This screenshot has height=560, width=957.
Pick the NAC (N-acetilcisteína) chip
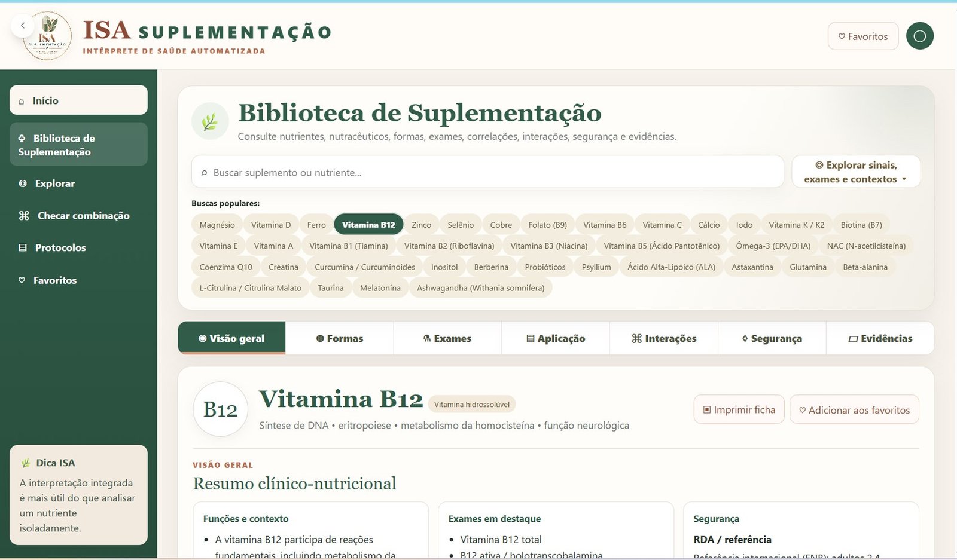866,246
